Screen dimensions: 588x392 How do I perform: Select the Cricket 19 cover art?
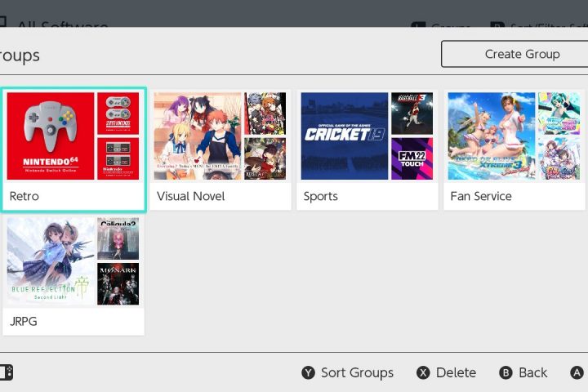coord(344,136)
